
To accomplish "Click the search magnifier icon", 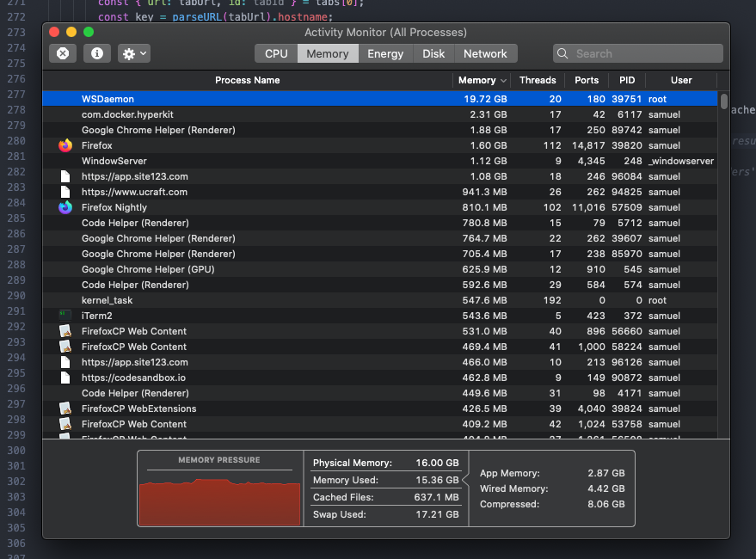I will click(x=562, y=53).
